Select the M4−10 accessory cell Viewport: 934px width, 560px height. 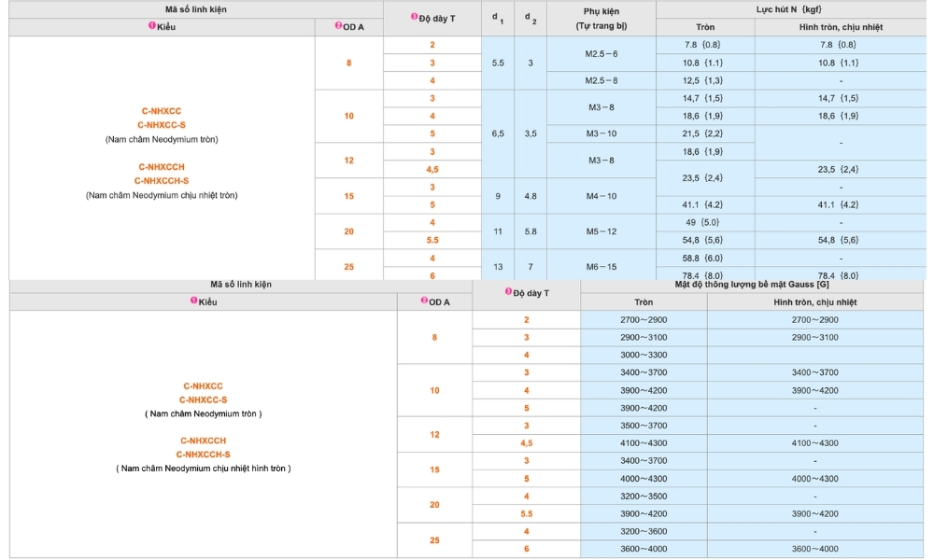click(x=601, y=196)
